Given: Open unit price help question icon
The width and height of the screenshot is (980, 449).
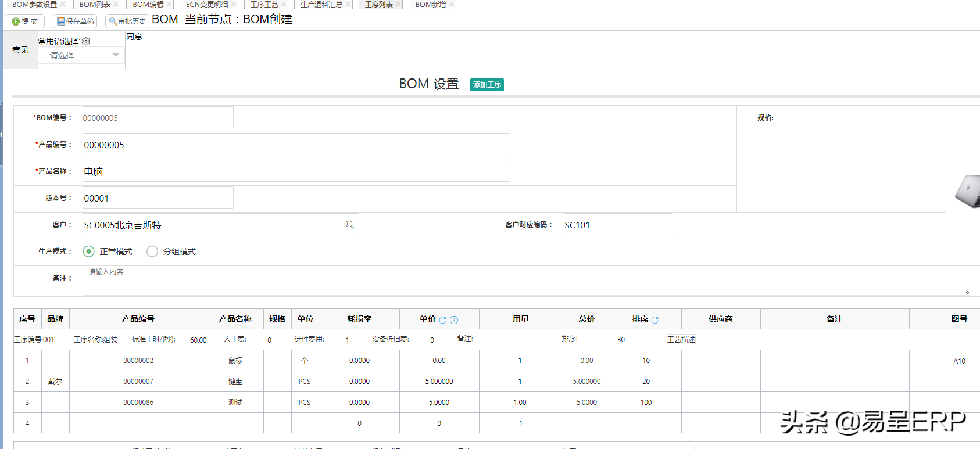Looking at the screenshot, I should point(454,320).
